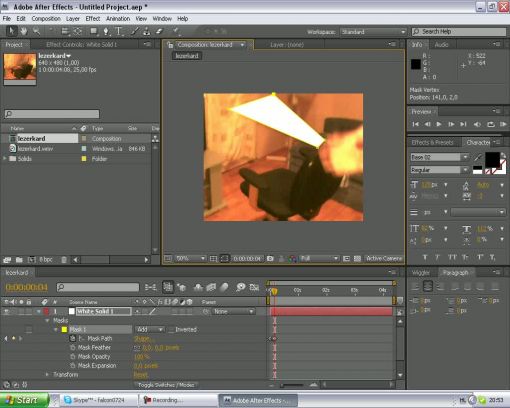This screenshot has width=510, height=408.
Task: Select the Zoom magnifier tool
Action: click(x=36, y=31)
